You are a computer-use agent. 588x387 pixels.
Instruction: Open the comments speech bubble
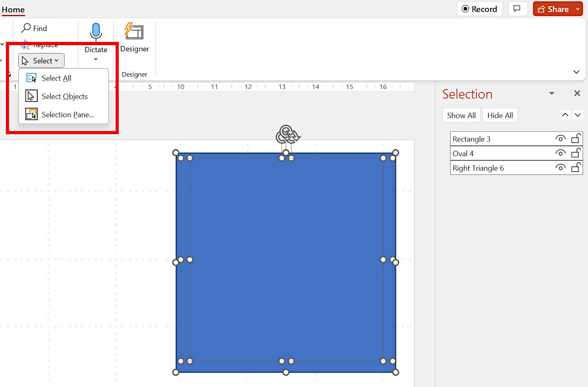517,9
